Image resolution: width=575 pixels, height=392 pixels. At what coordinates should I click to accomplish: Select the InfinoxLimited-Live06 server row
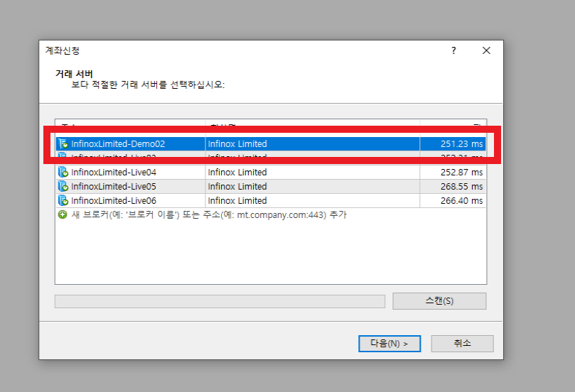[271, 201]
